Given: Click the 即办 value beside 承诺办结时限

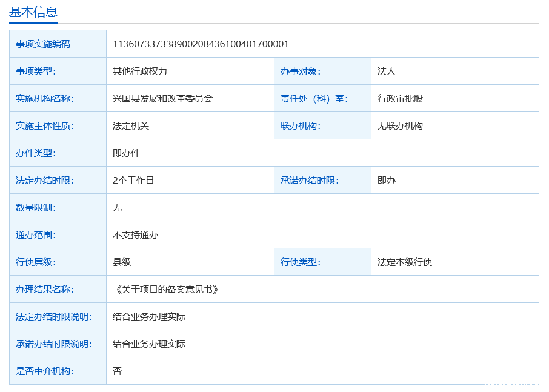Looking at the screenshot, I should 387,181.
